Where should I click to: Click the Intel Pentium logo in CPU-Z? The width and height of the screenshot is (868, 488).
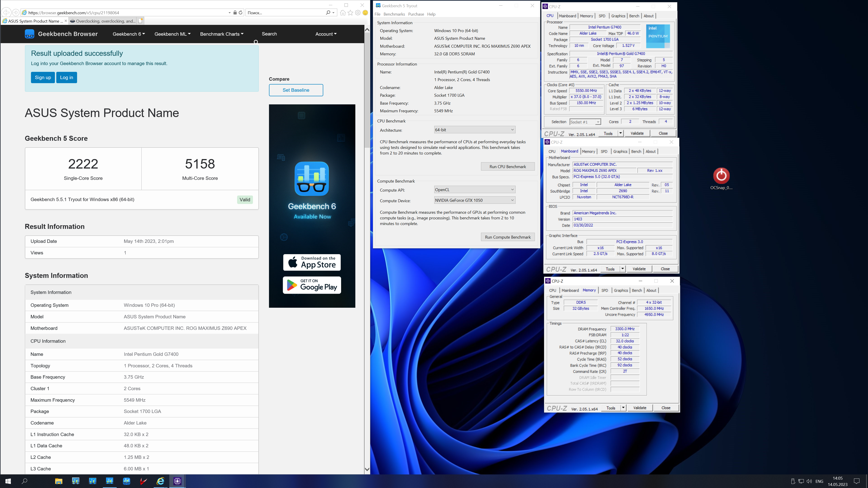pos(658,36)
